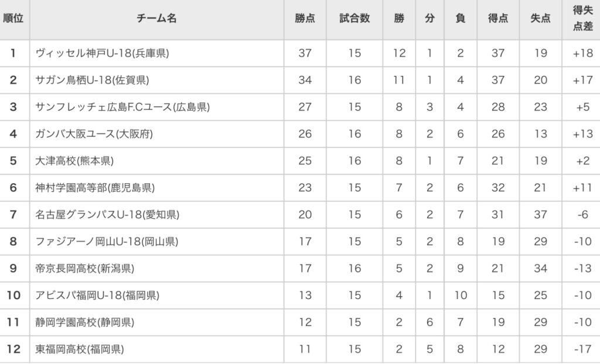Click the チーム名 column header

pyautogui.click(x=156, y=18)
